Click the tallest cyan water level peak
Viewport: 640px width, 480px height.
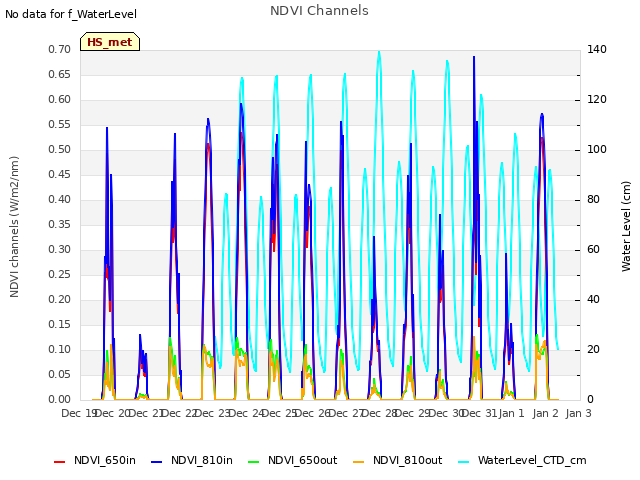379,52
